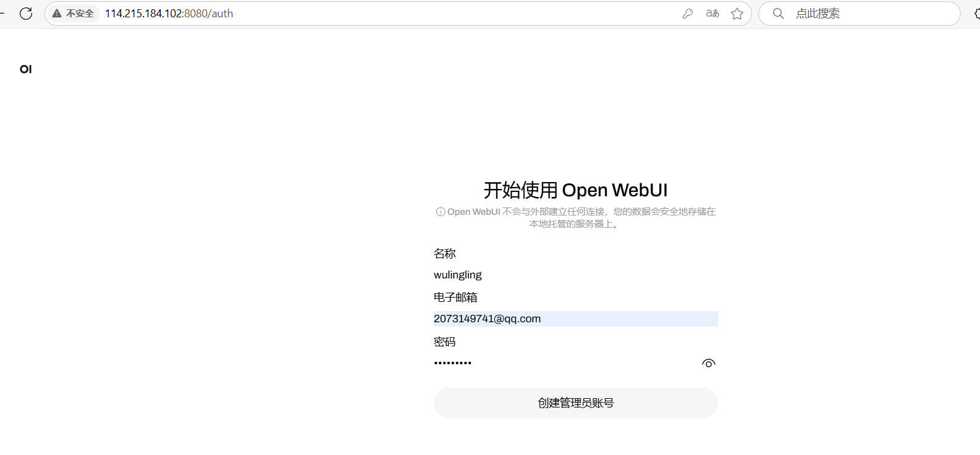This screenshot has height=455, width=980.
Task: Focus the 密码 password field
Action: pos(565,363)
